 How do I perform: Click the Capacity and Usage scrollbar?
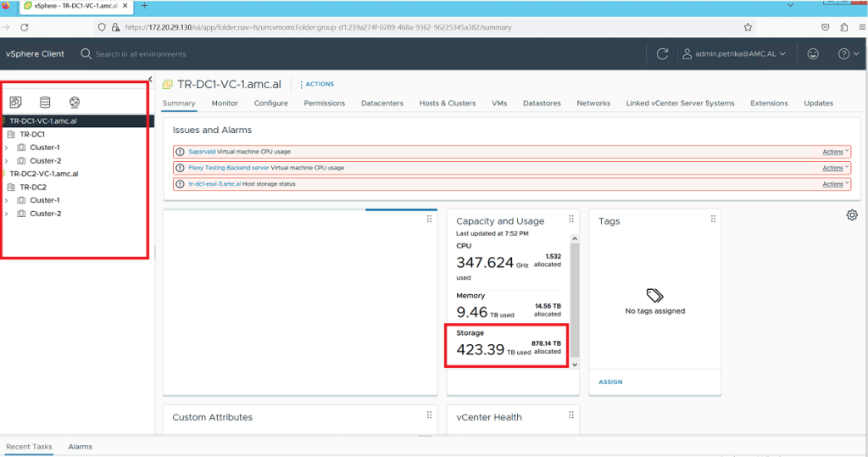[576, 297]
